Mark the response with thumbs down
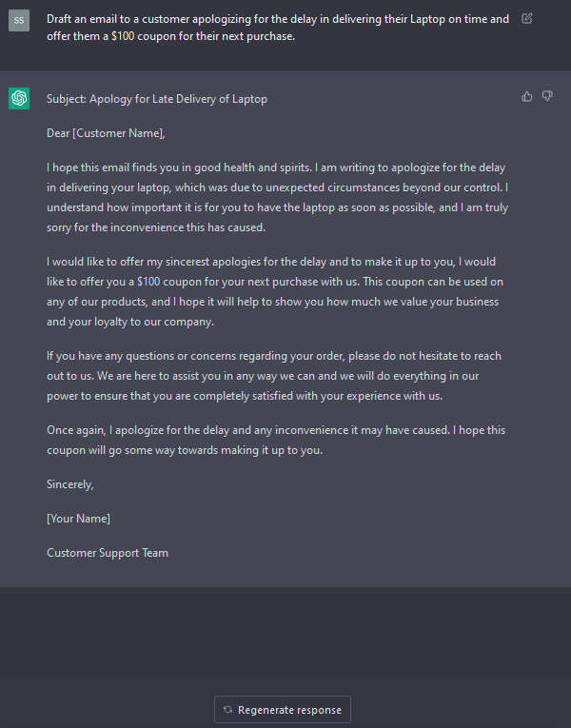Viewport: 571px width, 728px height. tap(547, 96)
